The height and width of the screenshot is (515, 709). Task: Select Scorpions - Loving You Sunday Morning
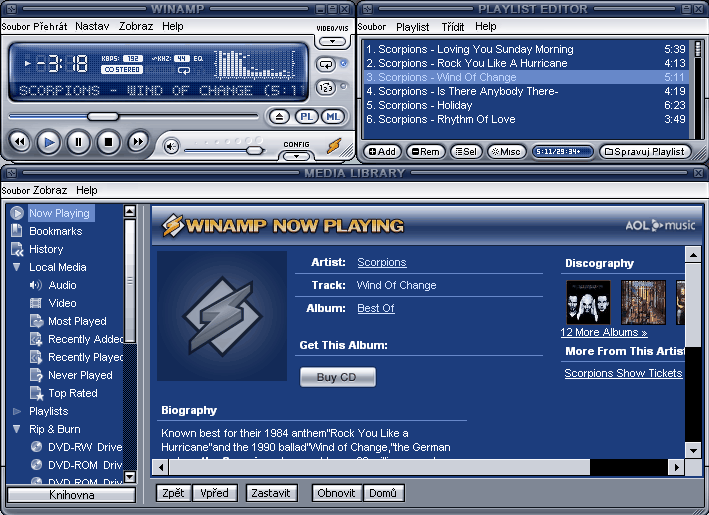(x=526, y=49)
